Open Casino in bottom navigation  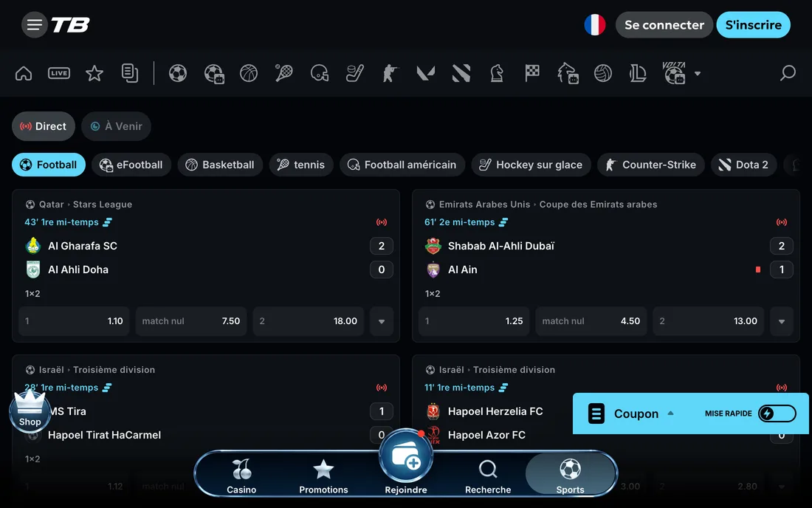[241, 476]
